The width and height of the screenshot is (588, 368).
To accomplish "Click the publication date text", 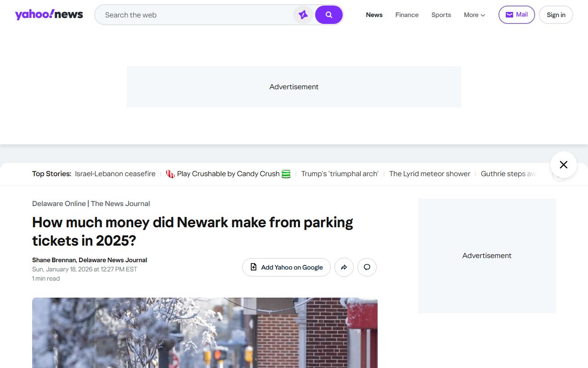I will 85,269.
